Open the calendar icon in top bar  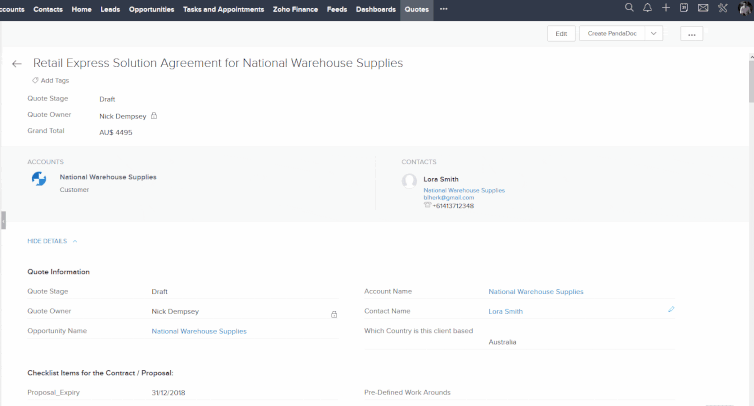(684, 8)
